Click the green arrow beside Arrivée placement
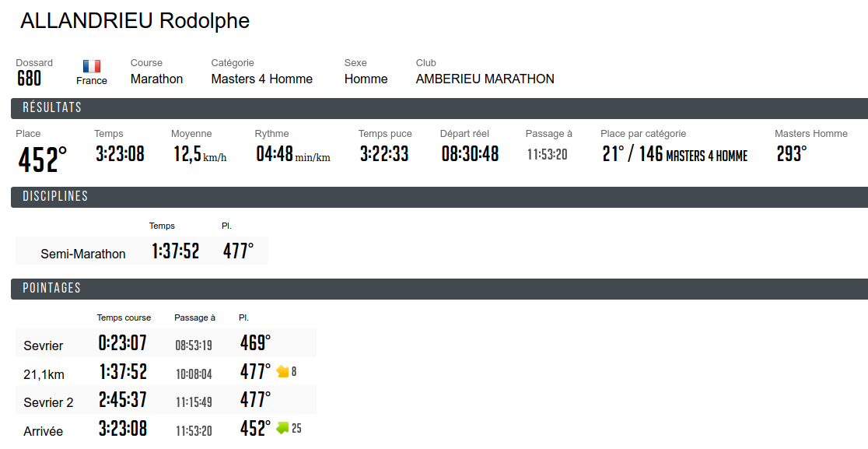868x449 pixels. [x=282, y=428]
